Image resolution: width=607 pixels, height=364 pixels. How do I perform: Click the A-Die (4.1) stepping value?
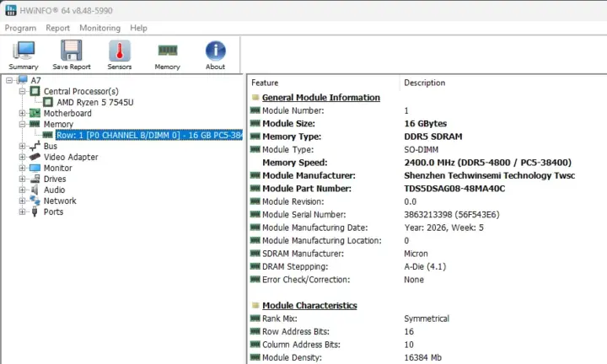(x=425, y=266)
